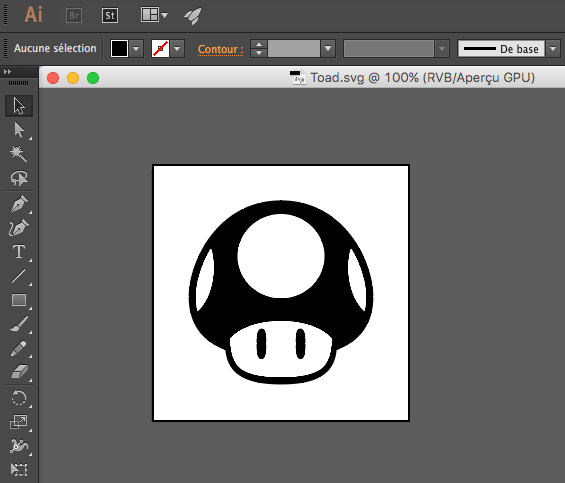Open the De base brush definition dropdown
Viewport: 565px width, 483px height.
pos(553,49)
